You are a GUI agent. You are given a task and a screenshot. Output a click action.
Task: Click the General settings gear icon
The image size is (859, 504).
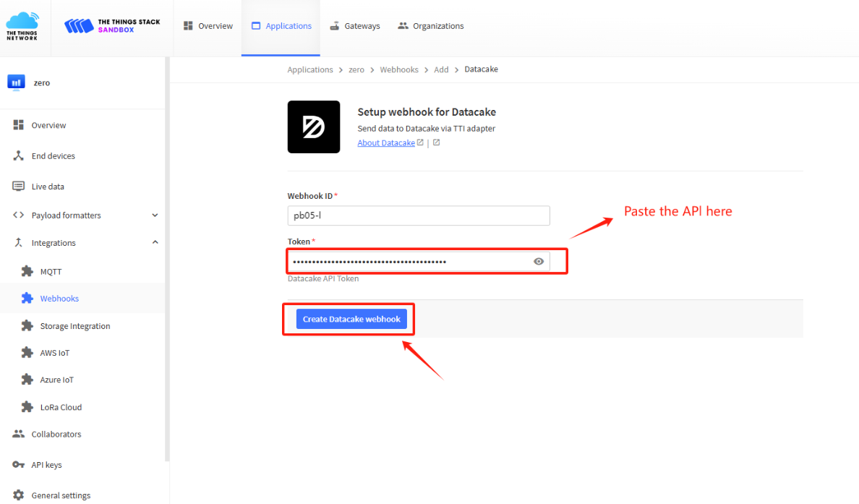tap(18, 495)
